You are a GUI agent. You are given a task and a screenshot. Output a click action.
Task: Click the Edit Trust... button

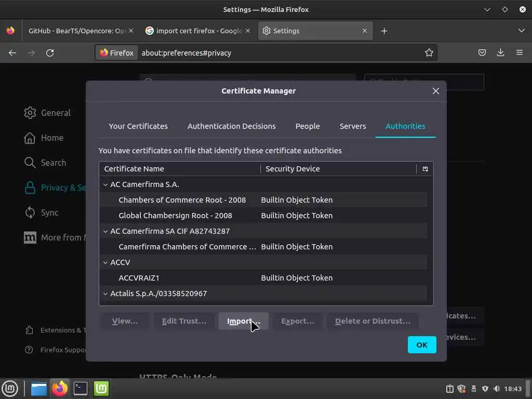(184, 321)
